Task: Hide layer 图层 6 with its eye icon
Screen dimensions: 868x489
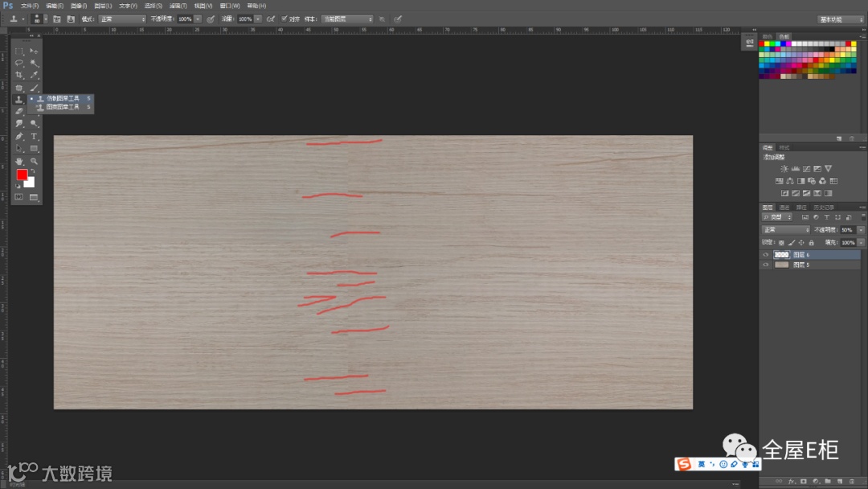Action: coord(766,255)
